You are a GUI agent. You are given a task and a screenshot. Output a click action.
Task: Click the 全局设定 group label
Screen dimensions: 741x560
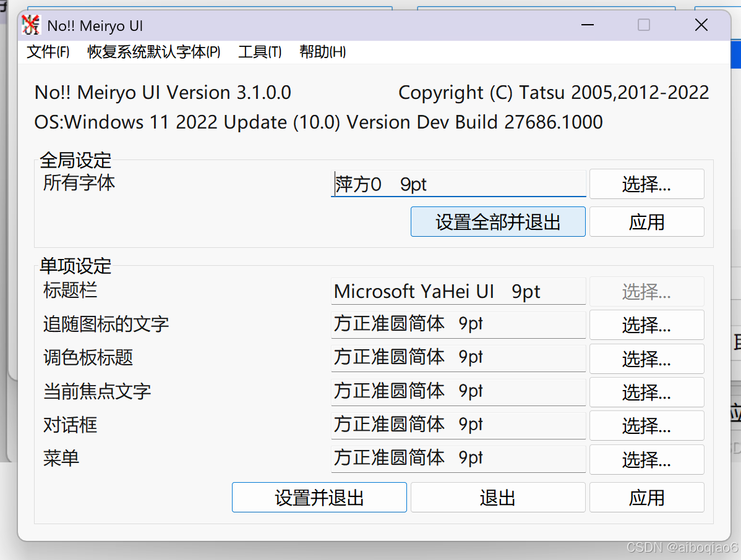pyautogui.click(x=75, y=160)
